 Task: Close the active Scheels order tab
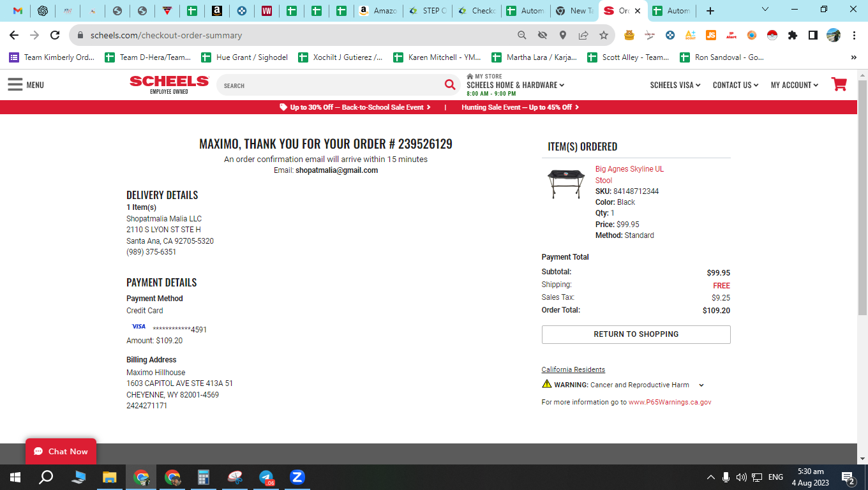(x=638, y=11)
